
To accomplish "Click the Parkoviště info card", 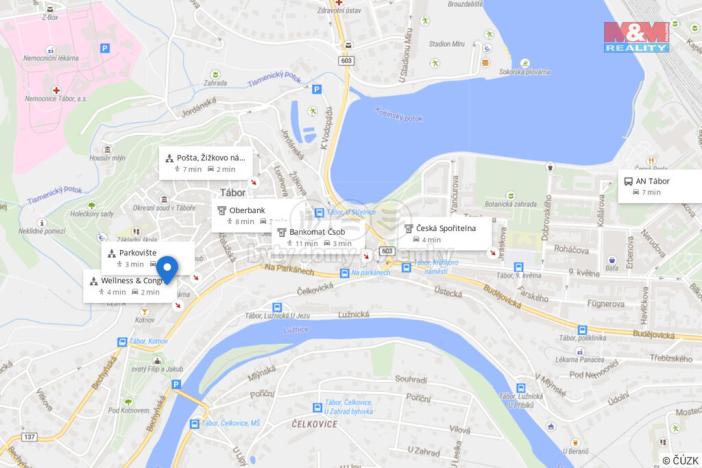I will pyautogui.click(x=148, y=258).
